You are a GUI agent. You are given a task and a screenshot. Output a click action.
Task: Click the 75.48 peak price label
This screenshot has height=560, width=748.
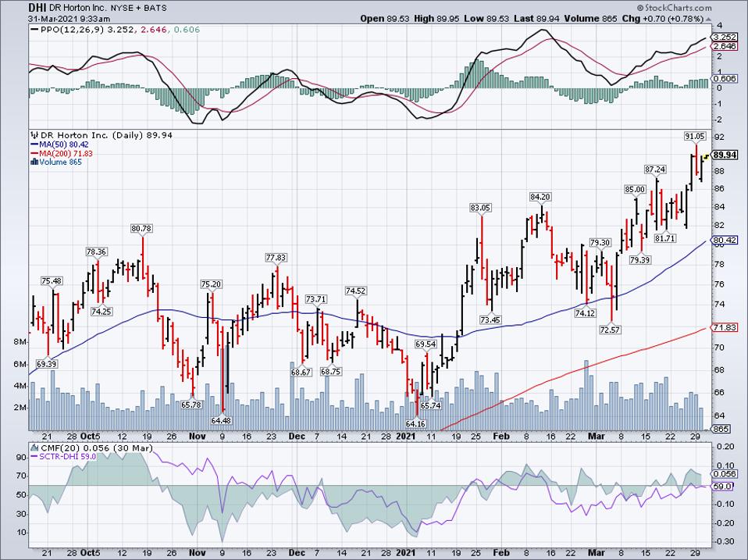click(52, 281)
